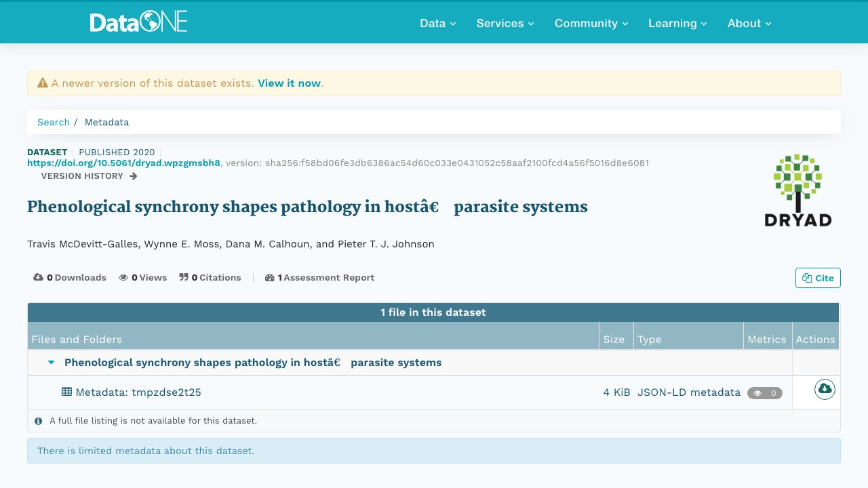
Task: Click the info icon about file listing
Action: point(39,421)
